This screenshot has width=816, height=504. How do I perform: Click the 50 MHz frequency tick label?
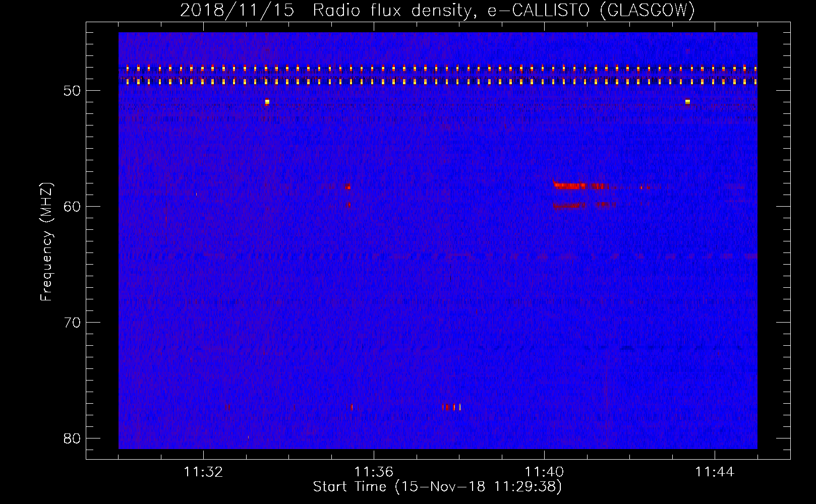(x=73, y=91)
